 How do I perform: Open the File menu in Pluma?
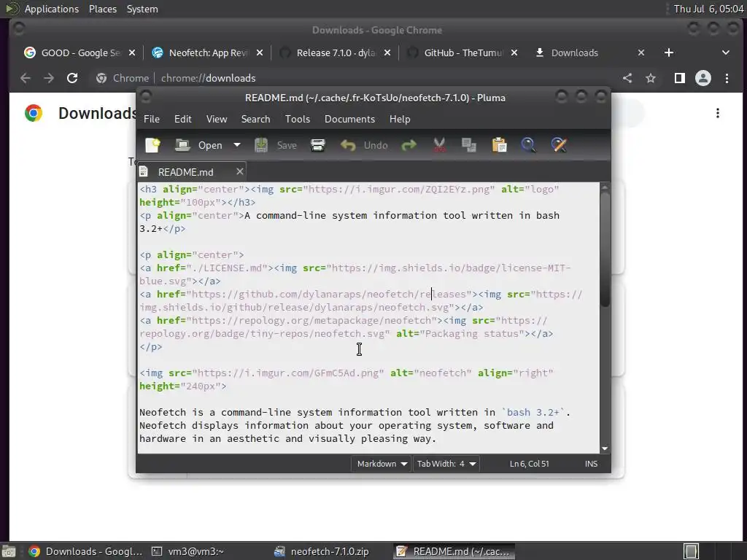(x=152, y=119)
